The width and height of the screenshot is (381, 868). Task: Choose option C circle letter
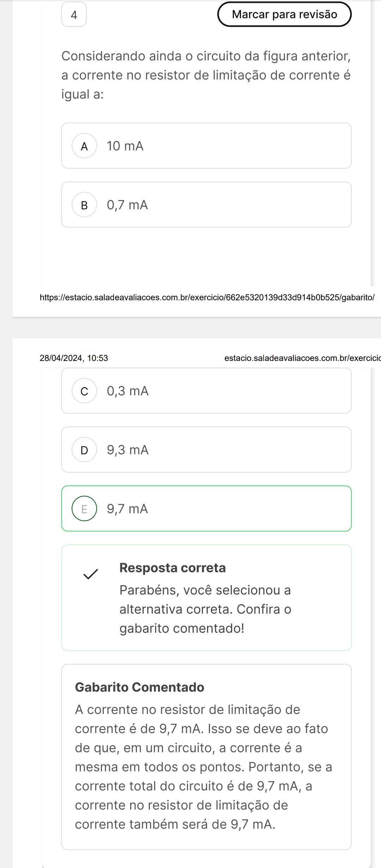[x=84, y=391]
